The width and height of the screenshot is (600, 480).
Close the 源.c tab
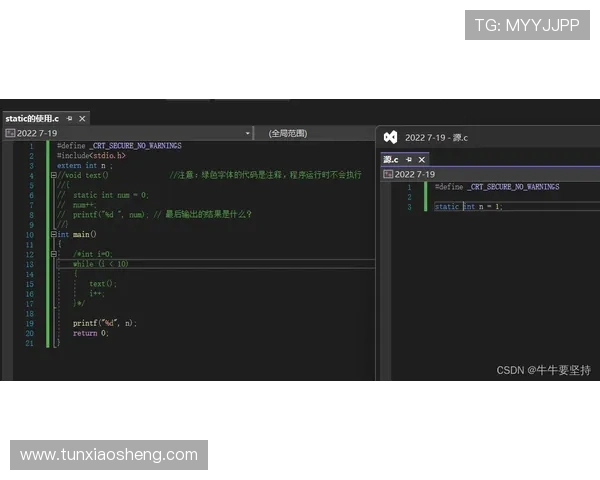[x=421, y=159]
